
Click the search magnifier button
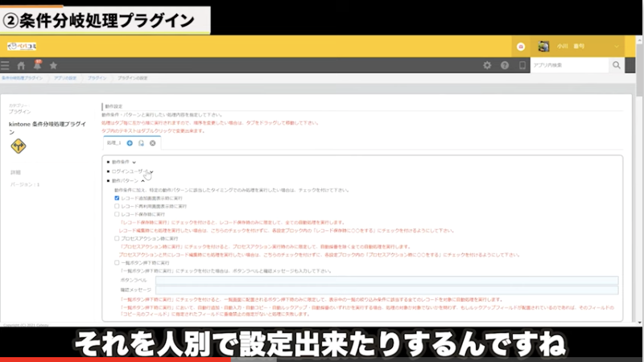click(x=617, y=65)
